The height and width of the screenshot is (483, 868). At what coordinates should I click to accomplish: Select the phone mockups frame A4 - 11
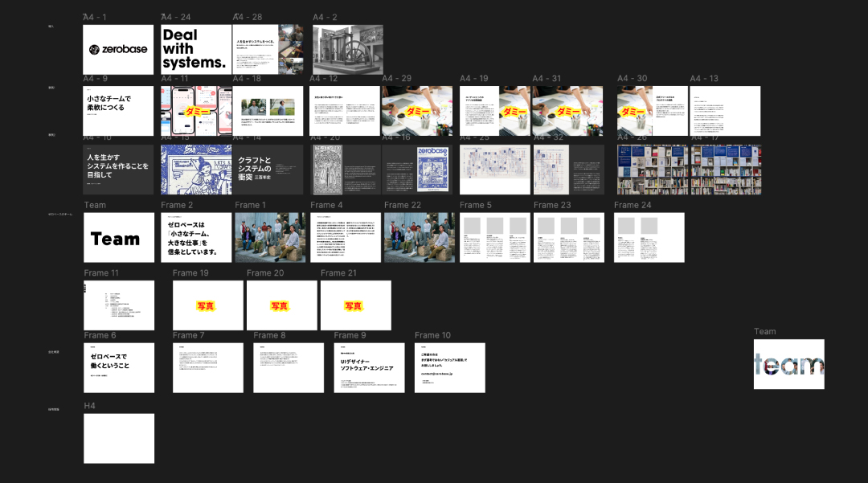pos(196,111)
